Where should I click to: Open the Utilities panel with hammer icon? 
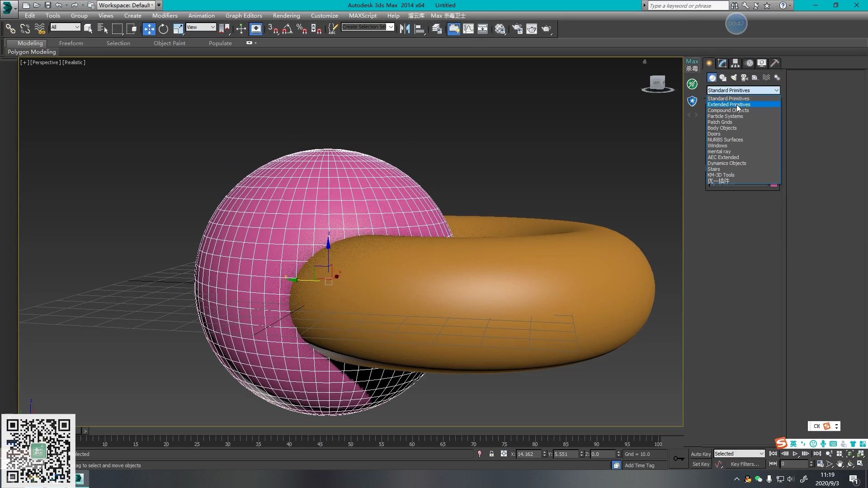[x=774, y=63]
